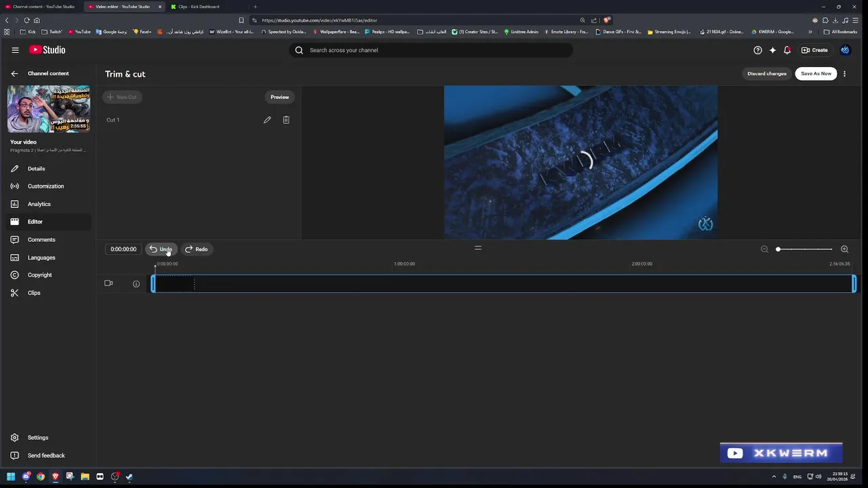The height and width of the screenshot is (488, 868).
Task: Click the 1:00:00:00 mark on the timeline ruler
Action: click(404, 264)
